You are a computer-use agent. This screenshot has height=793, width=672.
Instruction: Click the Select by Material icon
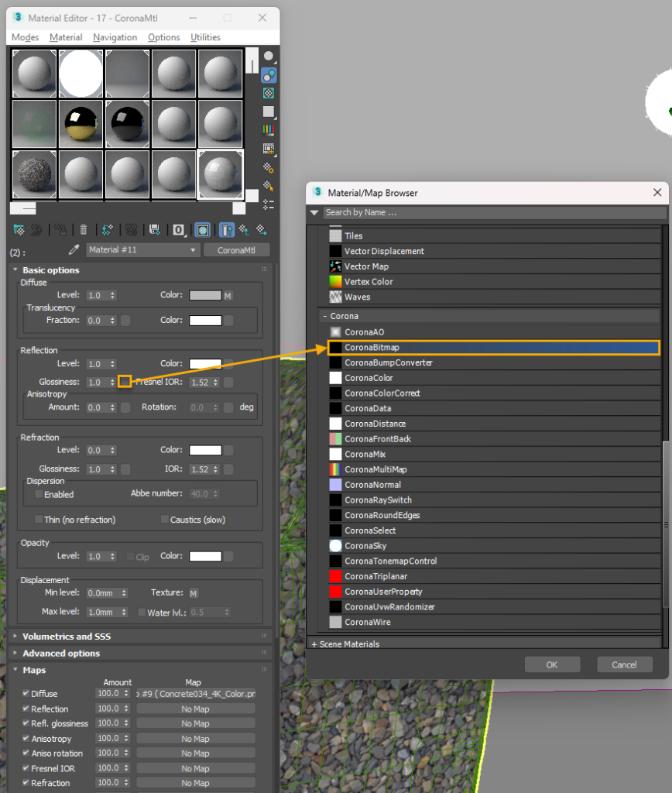click(x=269, y=186)
